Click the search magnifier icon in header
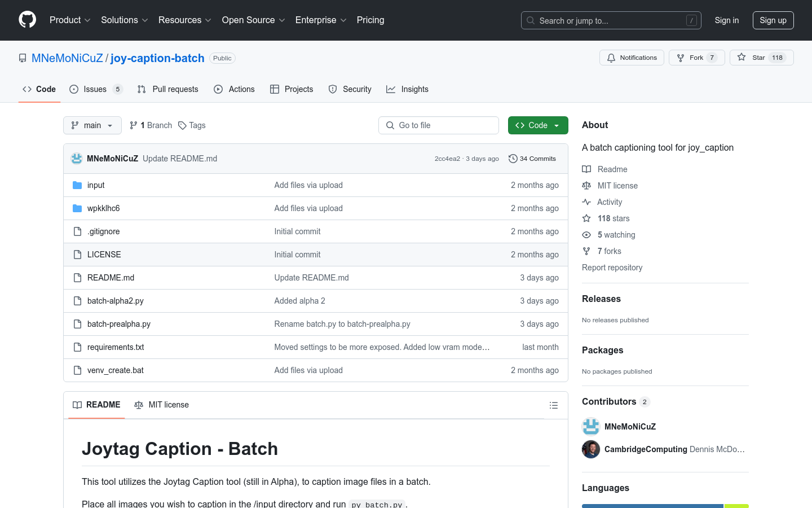The width and height of the screenshot is (812, 508). 531,20
